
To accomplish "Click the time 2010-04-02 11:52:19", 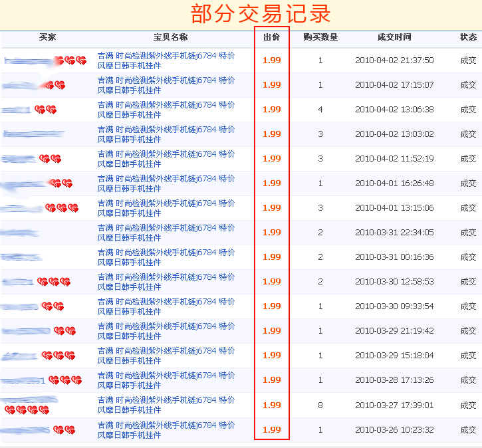I will (x=394, y=159).
